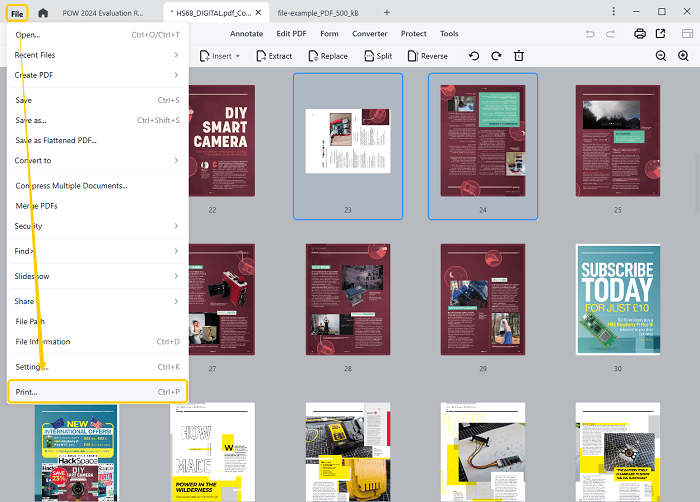Viewport: 700px width, 502px height.
Task: Click the share icon beside the printer
Action: click(x=661, y=34)
